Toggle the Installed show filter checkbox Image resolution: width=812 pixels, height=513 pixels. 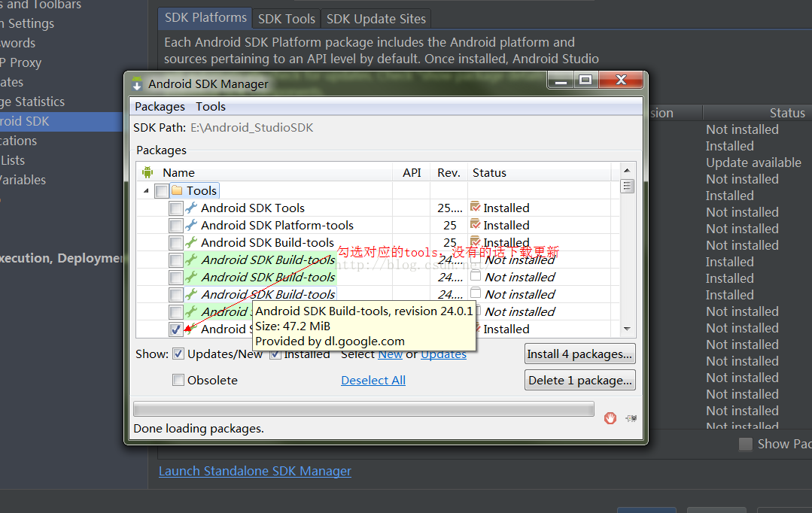tap(275, 354)
